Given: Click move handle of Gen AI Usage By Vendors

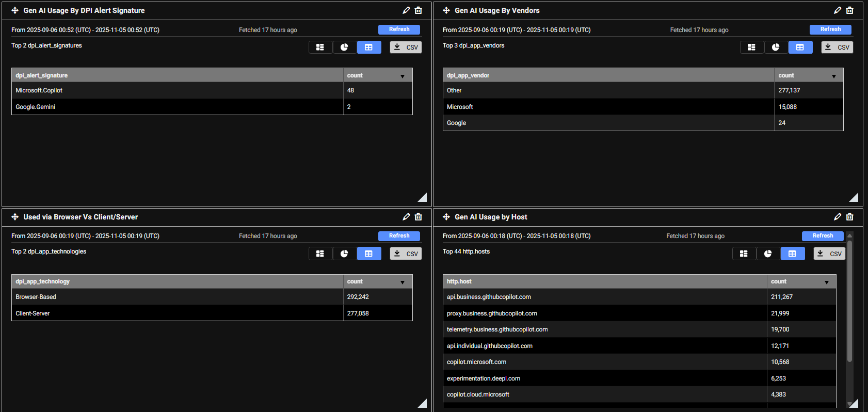Looking at the screenshot, I should pos(446,10).
